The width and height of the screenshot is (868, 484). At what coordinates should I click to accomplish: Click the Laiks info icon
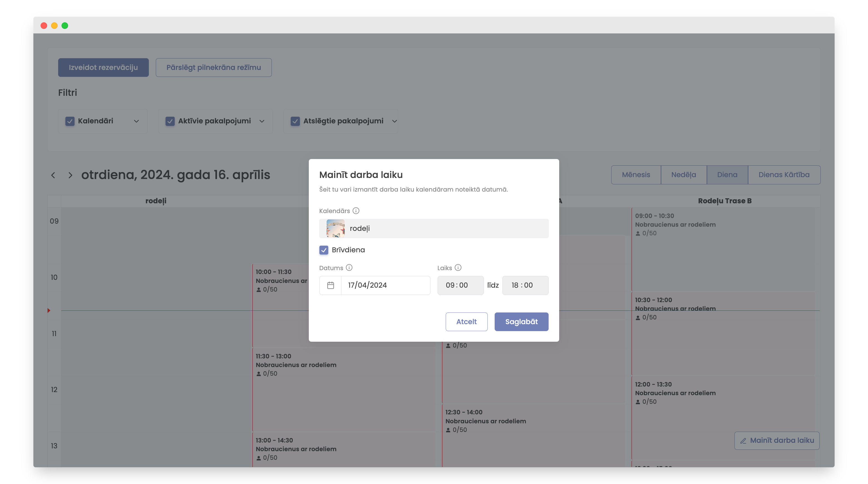[458, 267]
